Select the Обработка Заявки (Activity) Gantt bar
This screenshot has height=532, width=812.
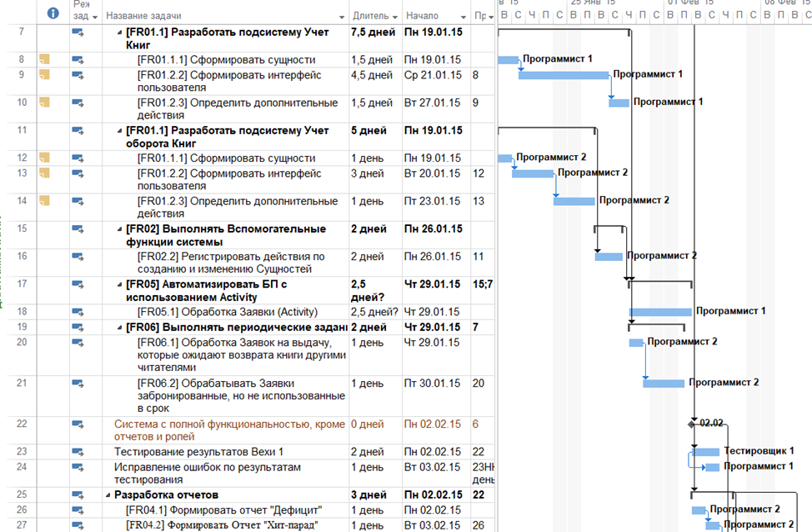[660, 312]
